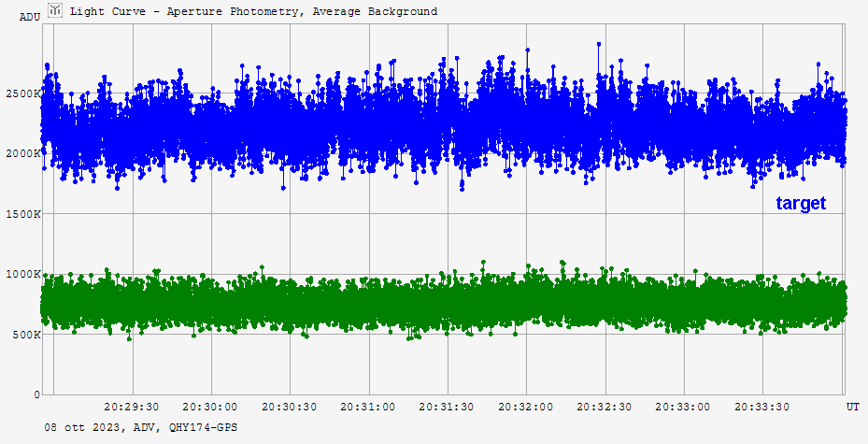Click the '0' Y-axis value
Image resolution: width=868 pixels, height=444 pixels.
point(37,394)
